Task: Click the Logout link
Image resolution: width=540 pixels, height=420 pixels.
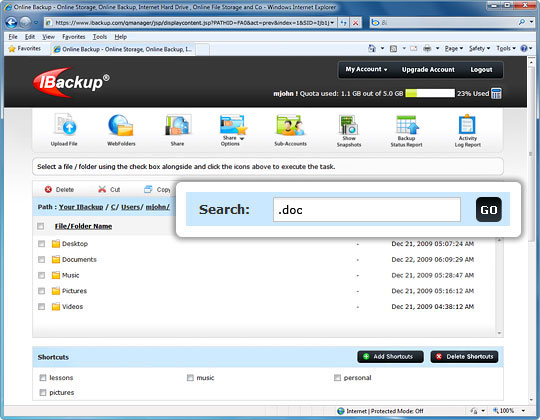Action: [x=481, y=70]
